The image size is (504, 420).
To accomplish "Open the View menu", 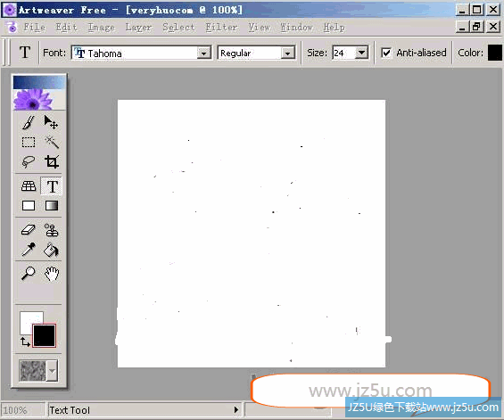I will pos(259,28).
